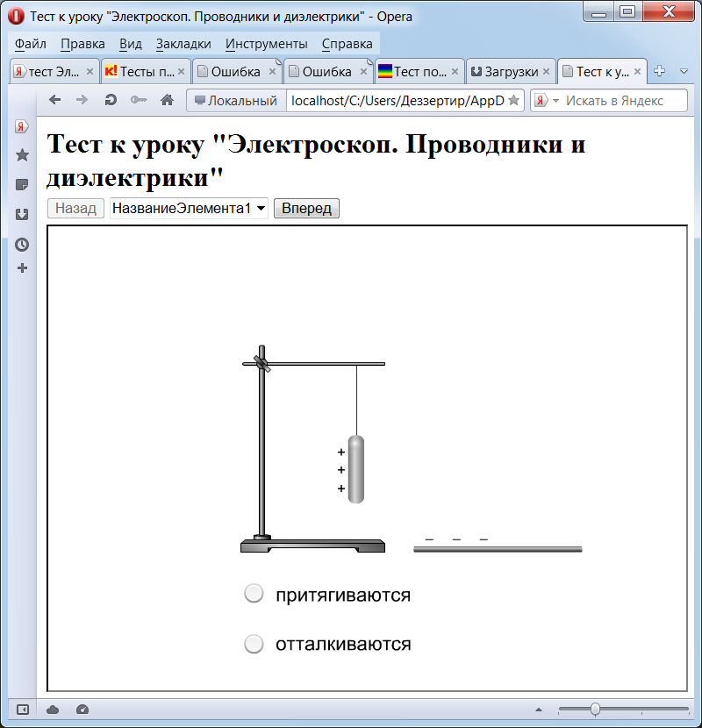Open the zoom menu arrow in status bar
702x728 pixels.
[539, 710]
